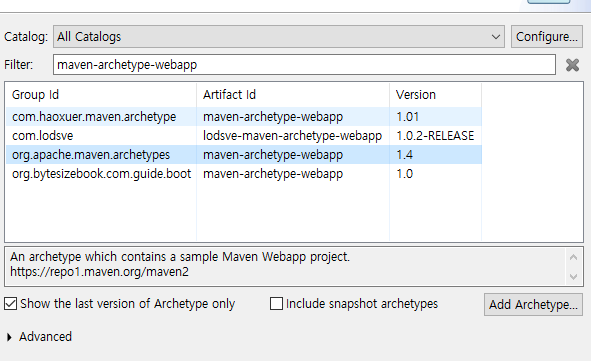Screen dimensions: 591x361
Task: Click the 1.0 version cell
Action: tap(404, 174)
